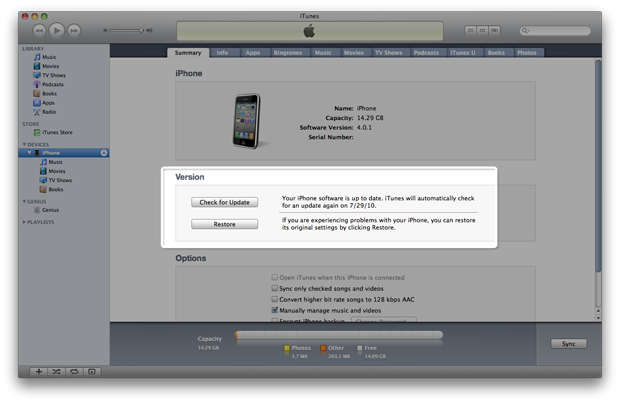Click the Photos yellow legend swatch

[287, 348]
